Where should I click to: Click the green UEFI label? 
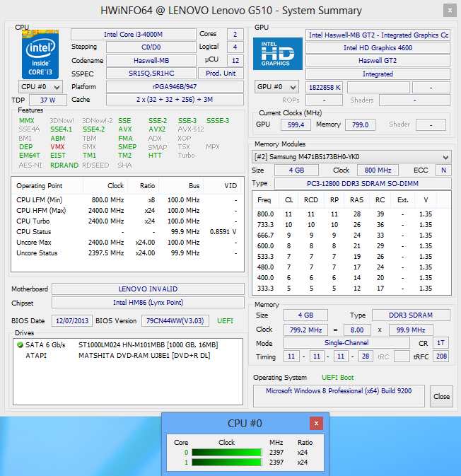pyautogui.click(x=225, y=321)
